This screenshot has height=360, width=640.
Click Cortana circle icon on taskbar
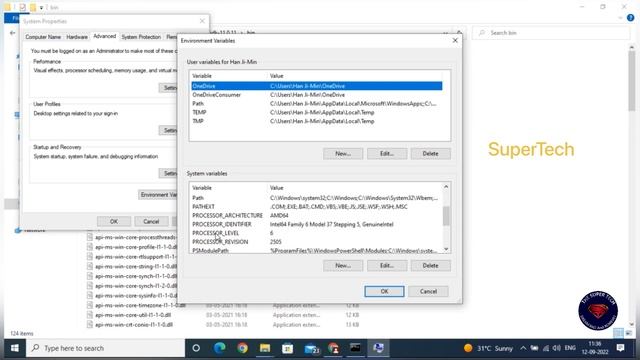[196, 348]
